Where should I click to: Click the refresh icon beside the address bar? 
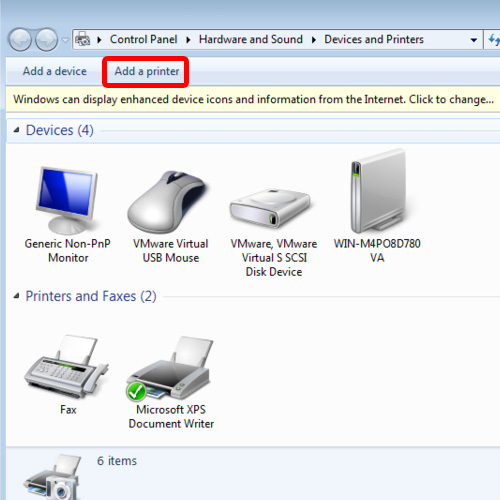click(x=493, y=40)
